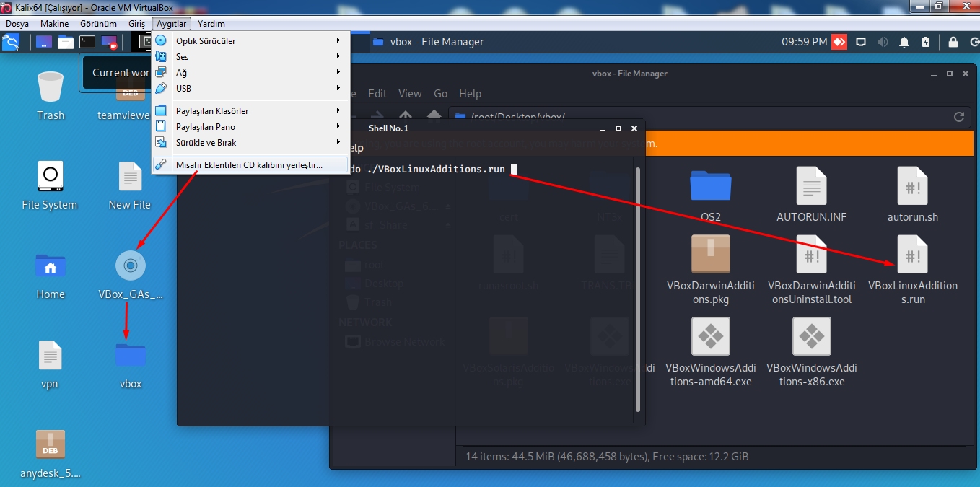Maximize the Shell No.1 terminal window
Image resolution: width=980 pixels, height=487 pixels.
pos(618,128)
